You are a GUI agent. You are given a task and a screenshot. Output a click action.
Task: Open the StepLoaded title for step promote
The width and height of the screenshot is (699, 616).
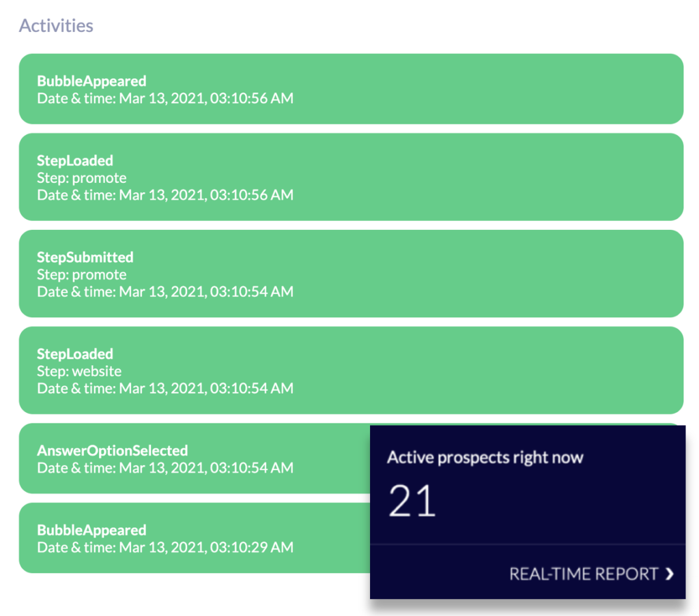coord(75,161)
